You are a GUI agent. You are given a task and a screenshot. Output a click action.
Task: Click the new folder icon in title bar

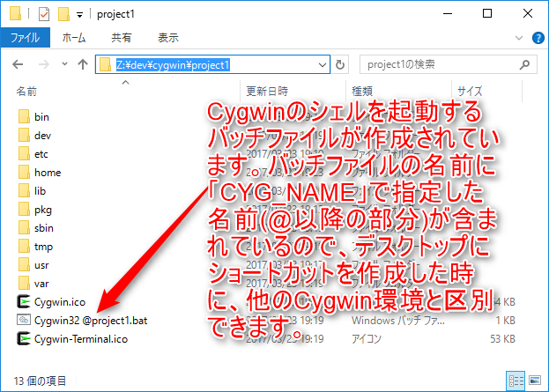[62, 14]
